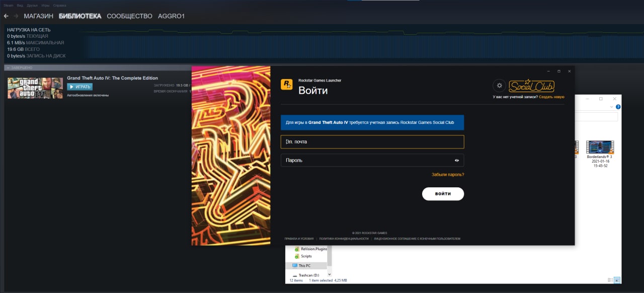Go to the МАГАЗИН tab
Screen dimensions: 644x293
coord(38,16)
